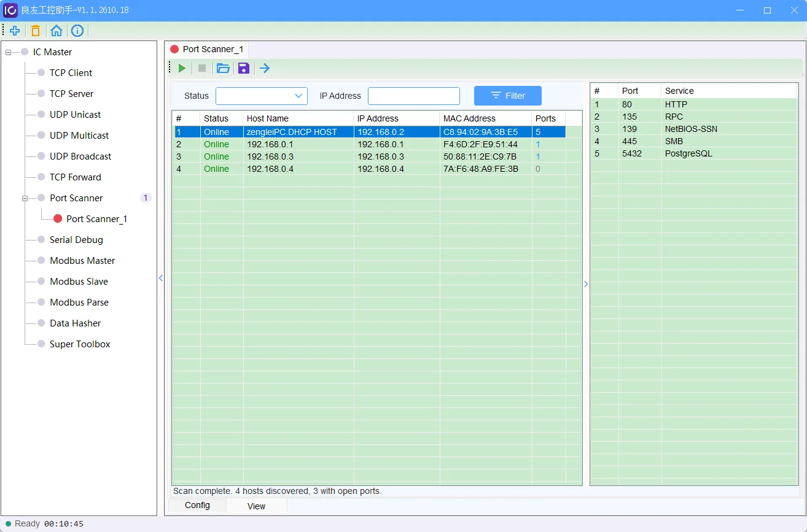Select Modbus Slave in the tree
The width and height of the screenshot is (807, 532).
pos(79,282)
